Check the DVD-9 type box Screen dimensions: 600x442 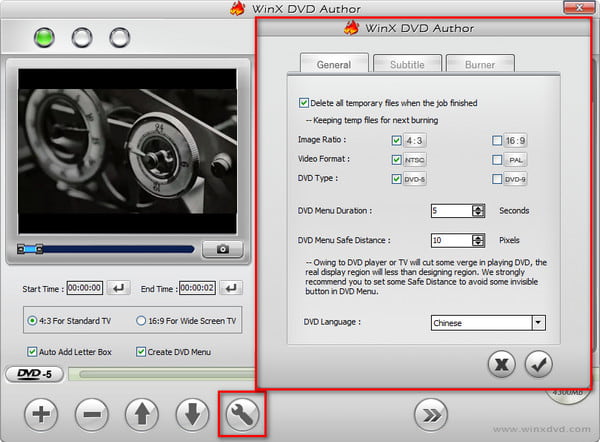click(497, 179)
